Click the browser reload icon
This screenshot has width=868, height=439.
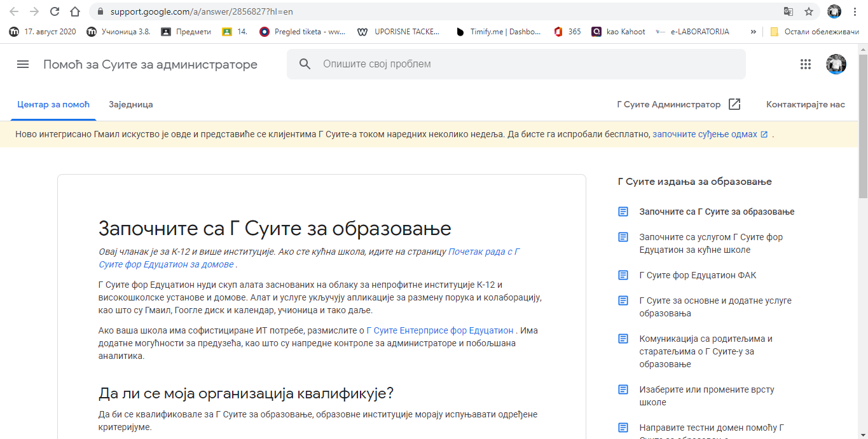click(x=55, y=11)
